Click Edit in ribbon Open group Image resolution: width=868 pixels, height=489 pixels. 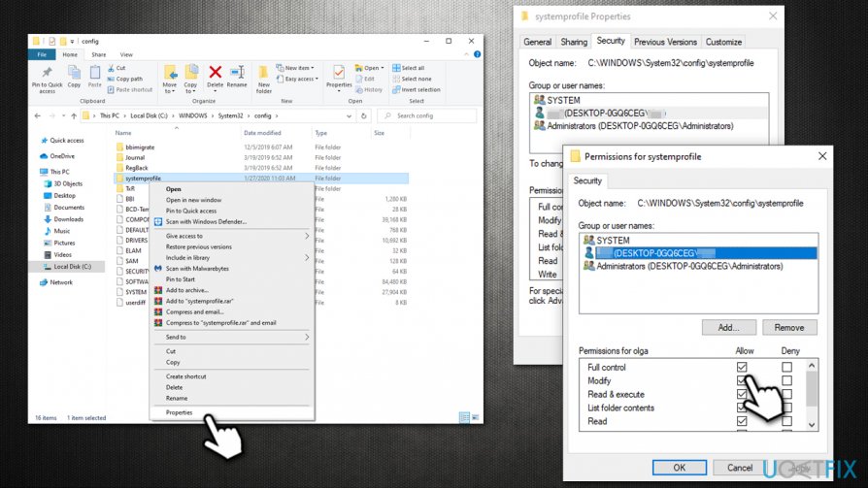(365, 79)
